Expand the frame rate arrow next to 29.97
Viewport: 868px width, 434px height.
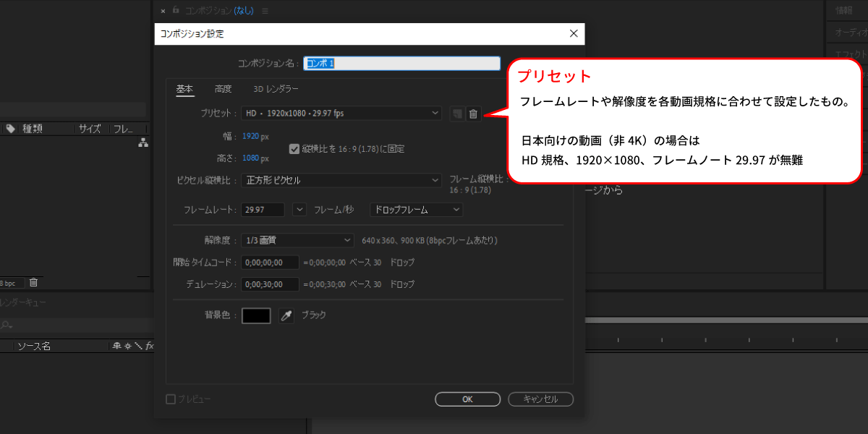pos(300,210)
